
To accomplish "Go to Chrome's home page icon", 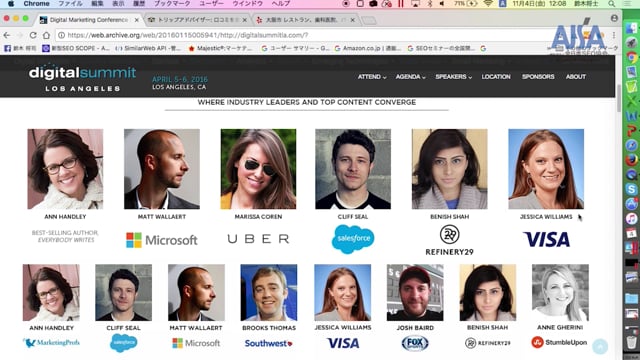I will (46, 35).
